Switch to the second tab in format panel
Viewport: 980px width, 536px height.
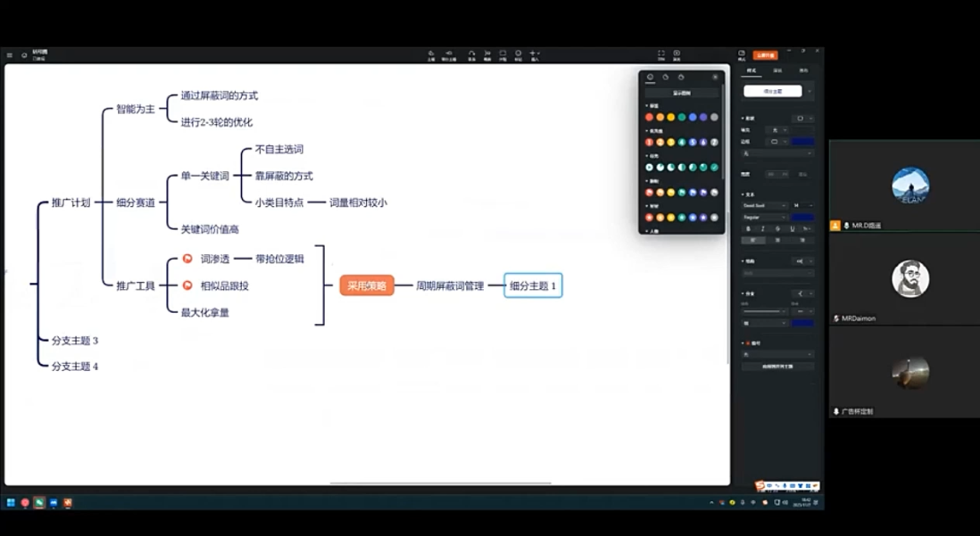coord(777,70)
